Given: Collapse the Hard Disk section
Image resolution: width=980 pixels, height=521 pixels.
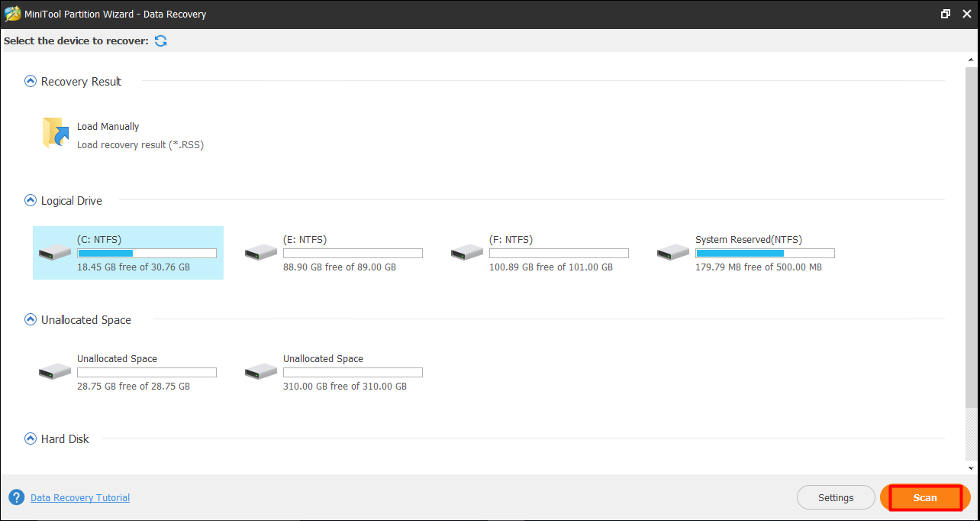Looking at the screenshot, I should pos(31,438).
